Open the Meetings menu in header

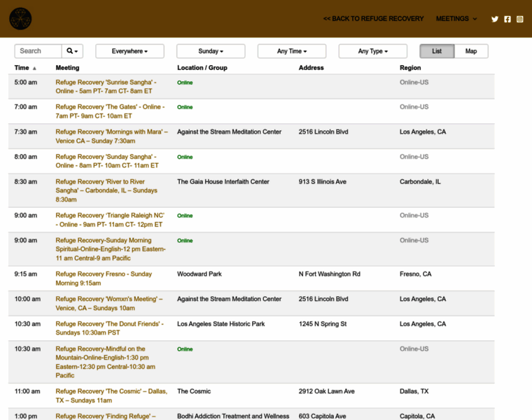[456, 19]
